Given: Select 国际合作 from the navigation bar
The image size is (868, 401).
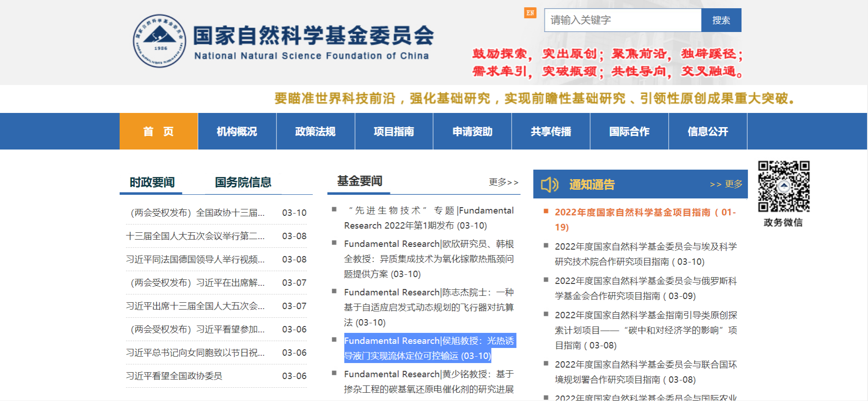Looking at the screenshot, I should [629, 132].
